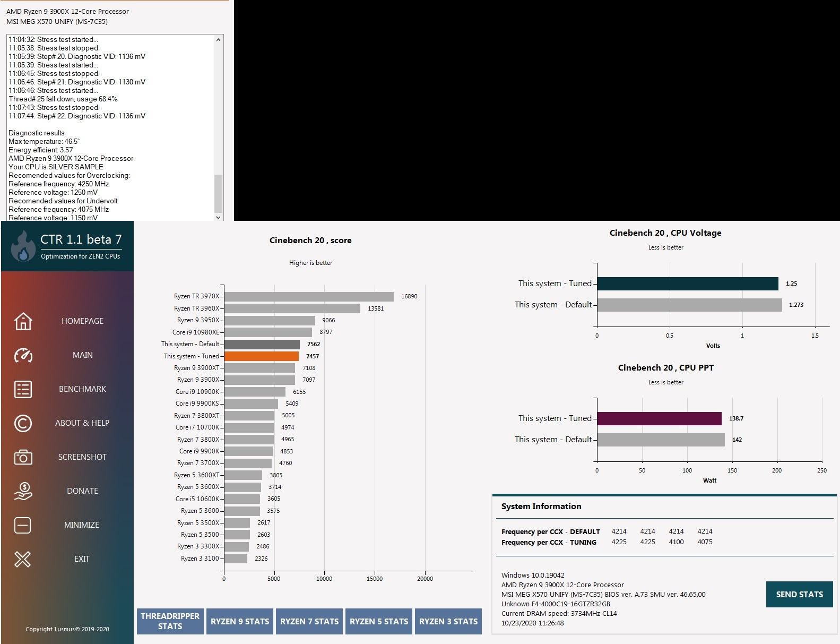This screenshot has width=840, height=644.
Task: Click the score value 7562
Action: [314, 345]
